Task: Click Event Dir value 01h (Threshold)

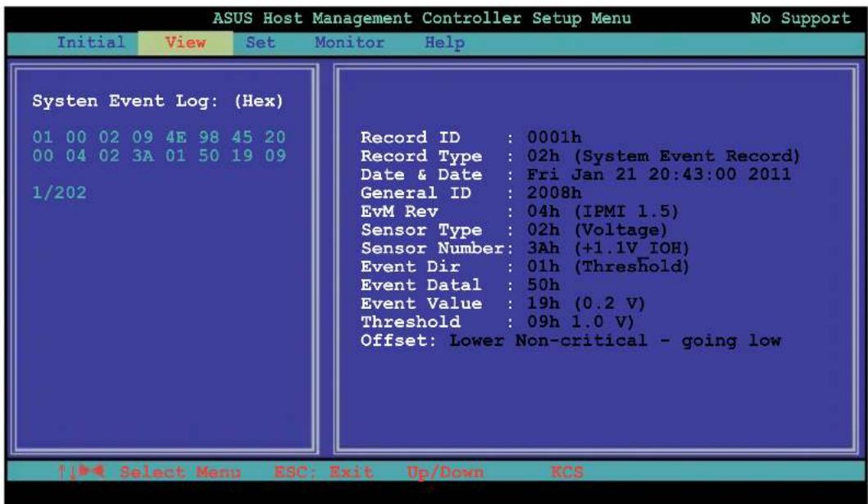Action: [x=608, y=266]
